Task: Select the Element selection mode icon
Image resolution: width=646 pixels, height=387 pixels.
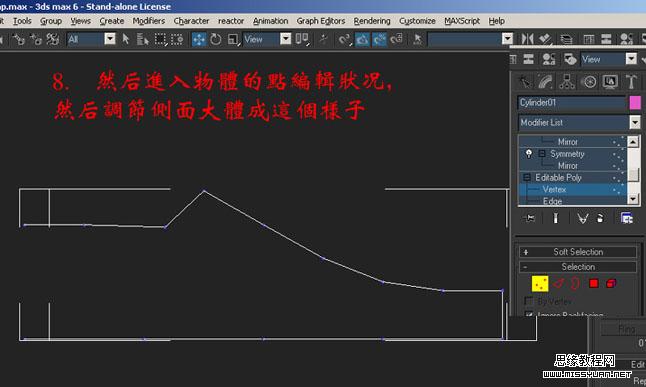Action: (x=611, y=284)
